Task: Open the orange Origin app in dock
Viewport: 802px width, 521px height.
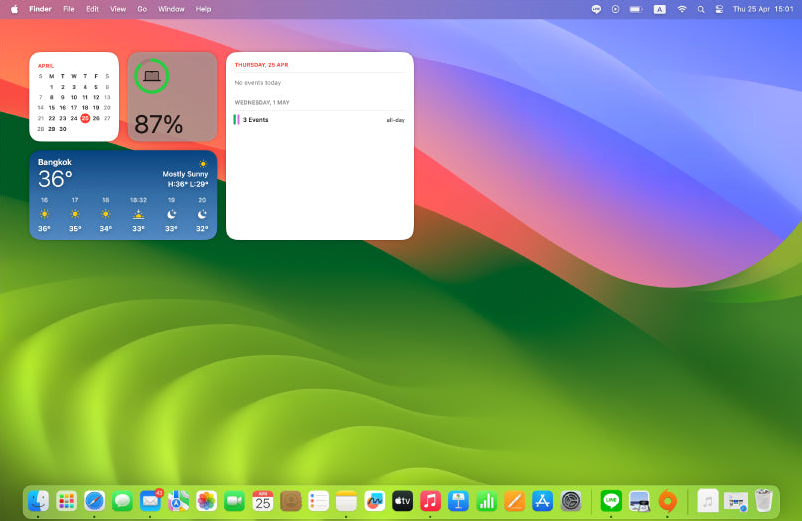Action: point(667,501)
